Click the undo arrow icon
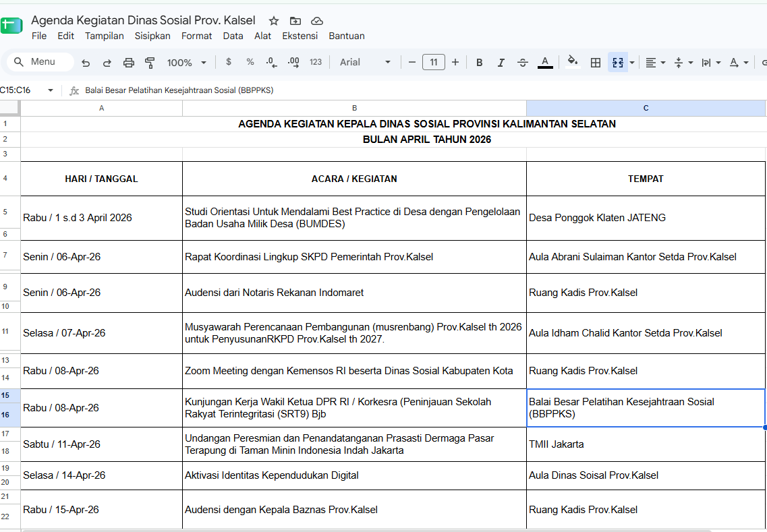This screenshot has height=532, width=767. [86, 63]
